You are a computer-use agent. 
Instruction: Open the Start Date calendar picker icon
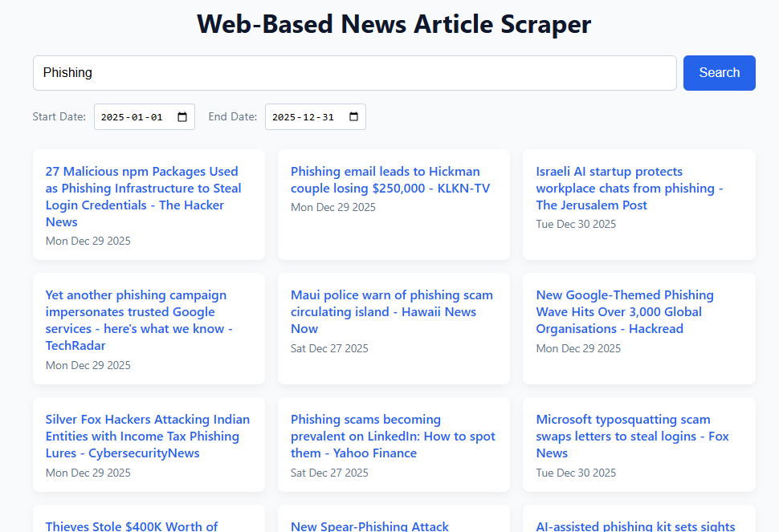point(182,117)
